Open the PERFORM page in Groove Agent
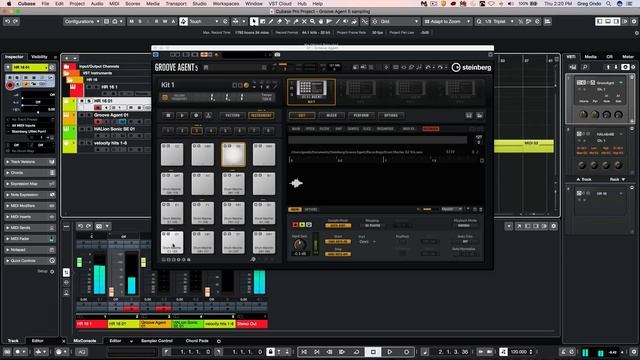Screen dimensions: 640x360 coord(361,116)
